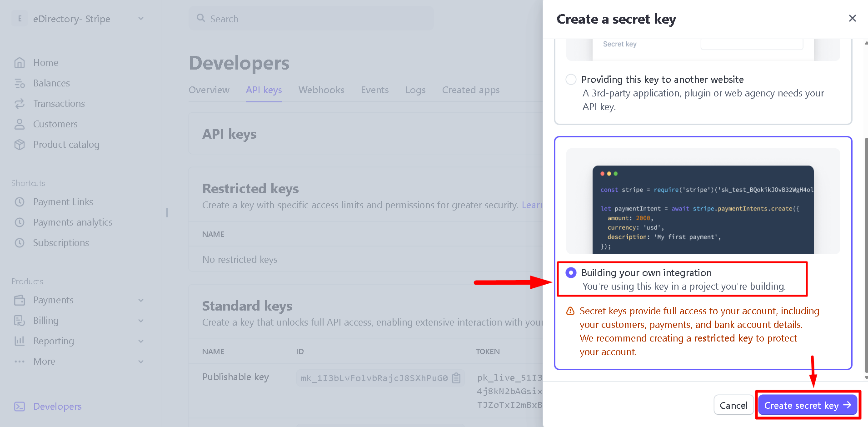Click the 'Publishable key' name cell

click(235, 377)
